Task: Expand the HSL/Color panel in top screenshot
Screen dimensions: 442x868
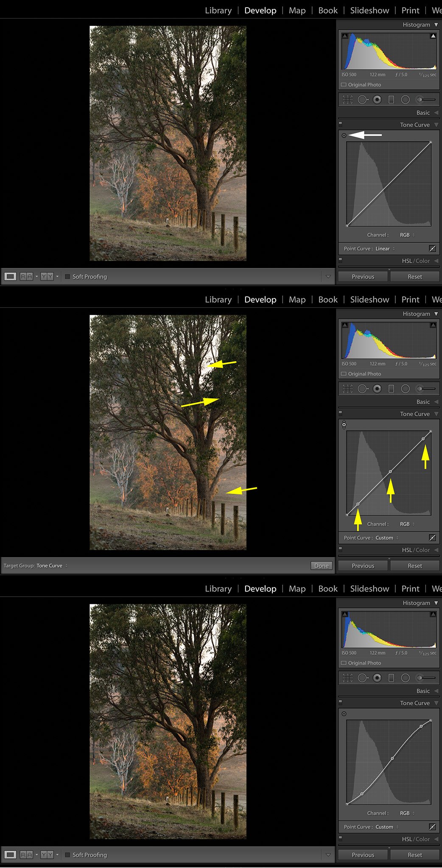Action: pos(436,261)
